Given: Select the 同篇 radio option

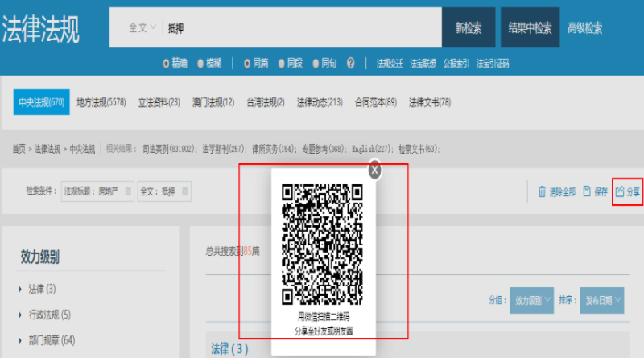Looking at the screenshot, I should pyautogui.click(x=247, y=64).
